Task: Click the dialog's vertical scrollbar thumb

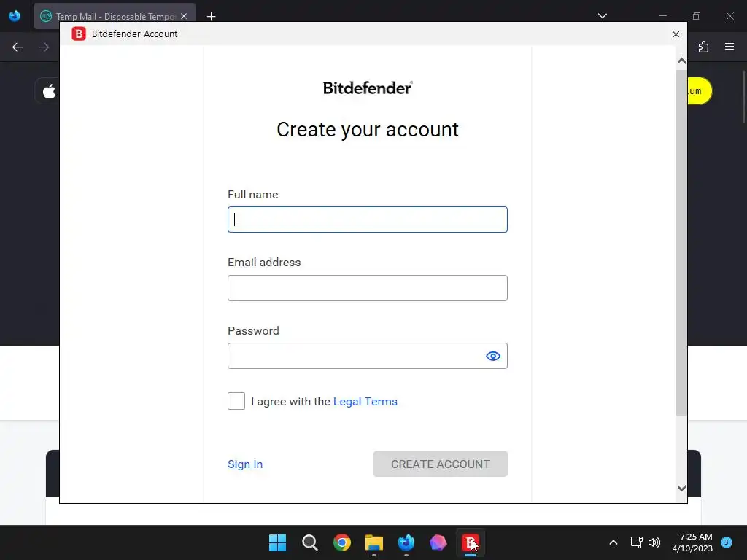Action: pos(681,242)
